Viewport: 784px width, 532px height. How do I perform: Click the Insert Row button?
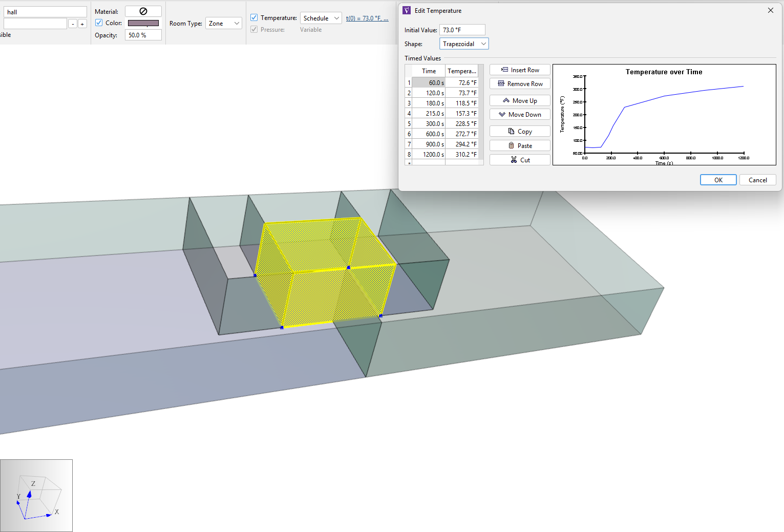pyautogui.click(x=520, y=70)
